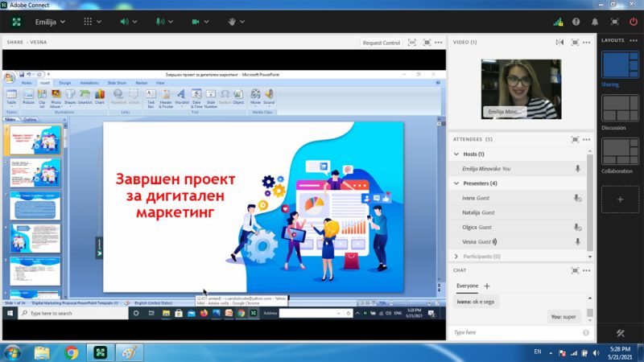The height and width of the screenshot is (362, 644).
Task: Open the raise hand status icon
Action: [x=232, y=22]
